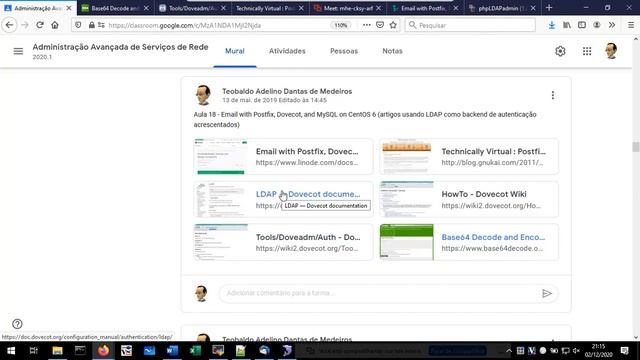The width and height of the screenshot is (640, 360).
Task: Open the Windows Start menu
Action: [11, 351]
